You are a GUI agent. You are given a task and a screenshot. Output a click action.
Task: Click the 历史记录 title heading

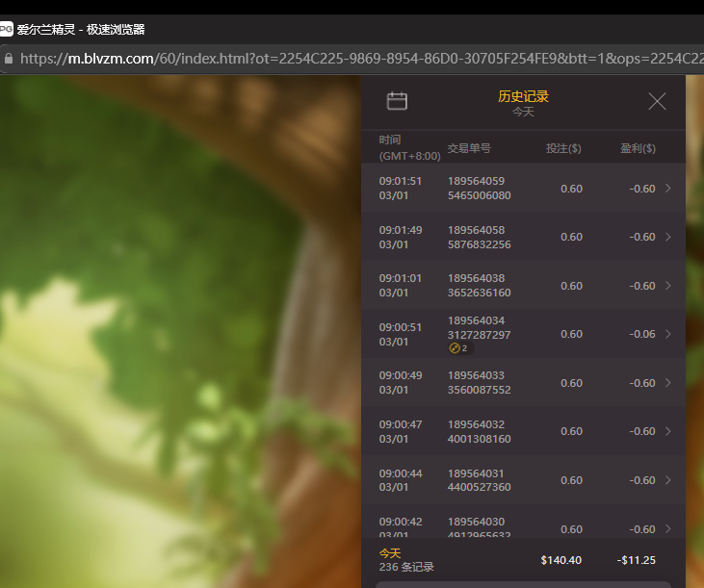point(523,96)
